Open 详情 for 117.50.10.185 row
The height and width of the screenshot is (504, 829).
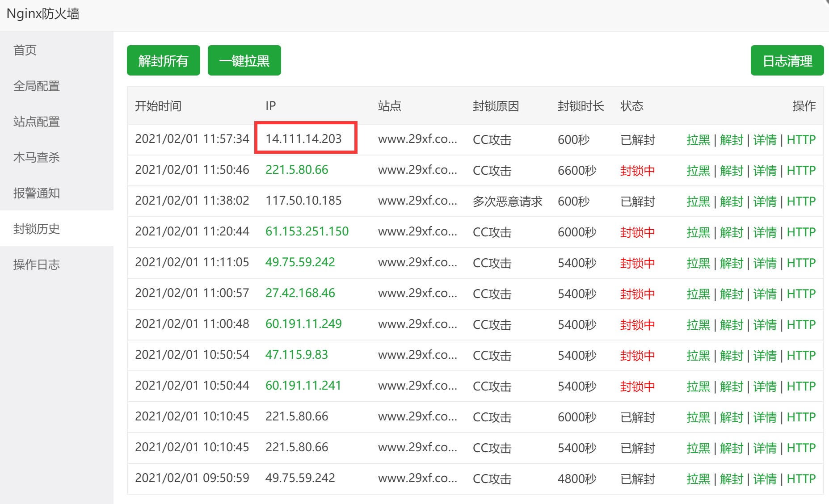765,202
